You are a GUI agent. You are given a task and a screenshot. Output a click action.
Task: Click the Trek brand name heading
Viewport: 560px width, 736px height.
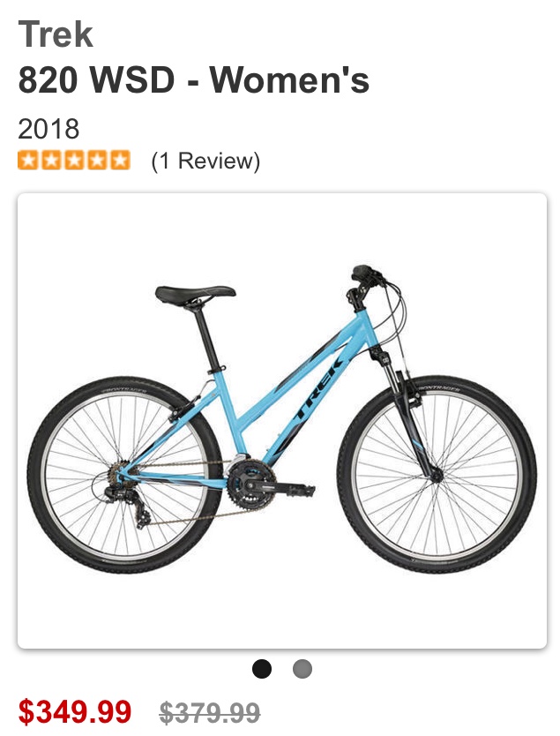[x=56, y=34]
